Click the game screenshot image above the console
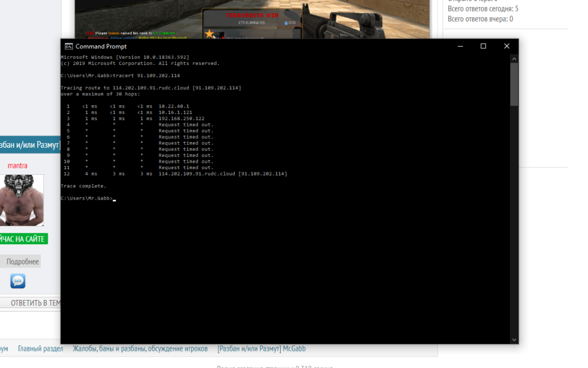This screenshot has height=368, width=588. (x=253, y=17)
